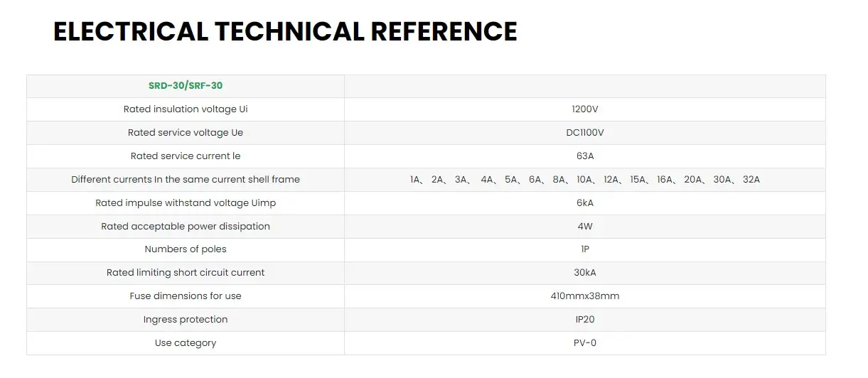Screen dimensions: 868x378
Task: Click Rated acceptable power dissipation label
Action: point(186,227)
